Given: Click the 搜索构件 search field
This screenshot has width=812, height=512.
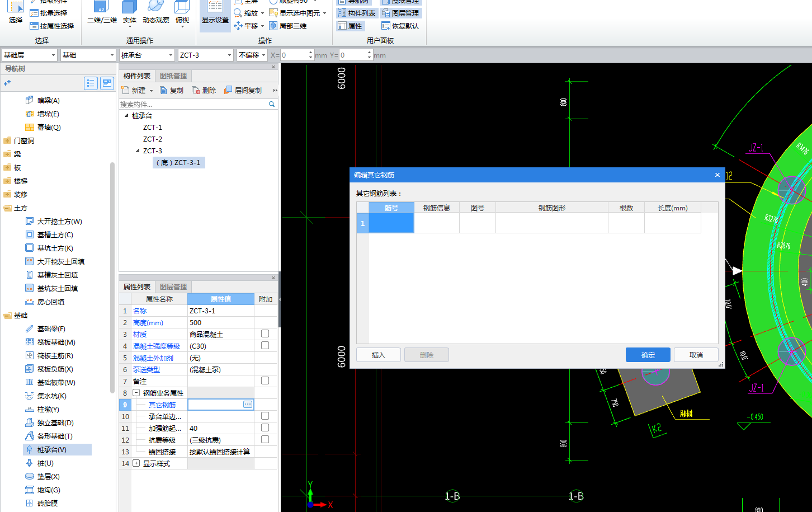Looking at the screenshot, I should click(x=193, y=104).
